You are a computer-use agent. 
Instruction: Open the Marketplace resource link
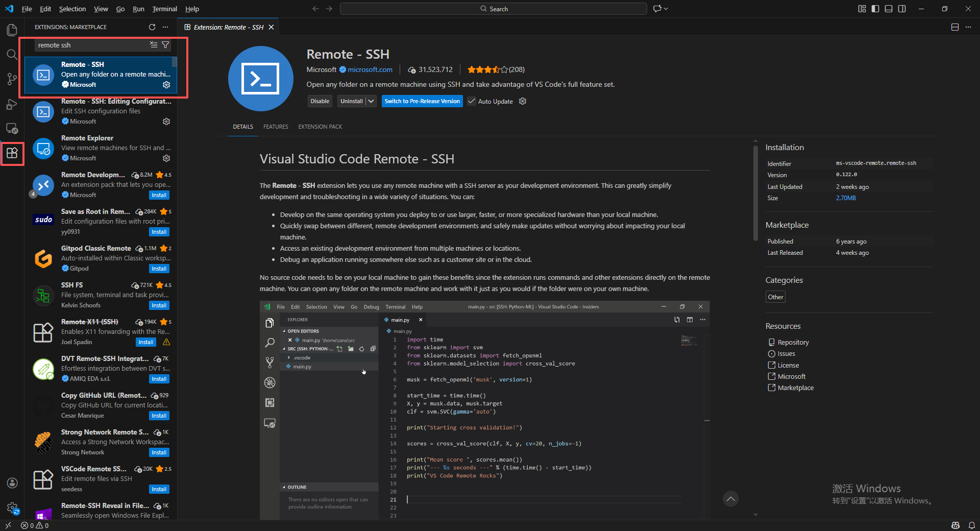795,388
